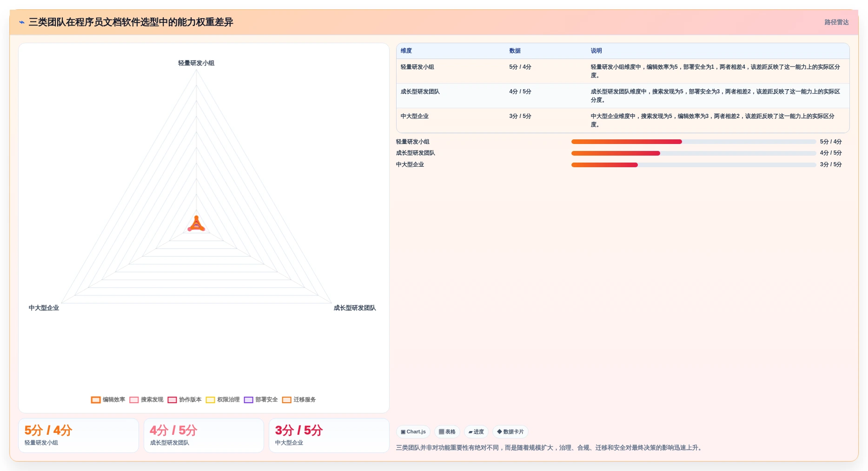Toggle the 部署安全 legend item
Viewport: 868px width, 471px height.
coord(261,399)
